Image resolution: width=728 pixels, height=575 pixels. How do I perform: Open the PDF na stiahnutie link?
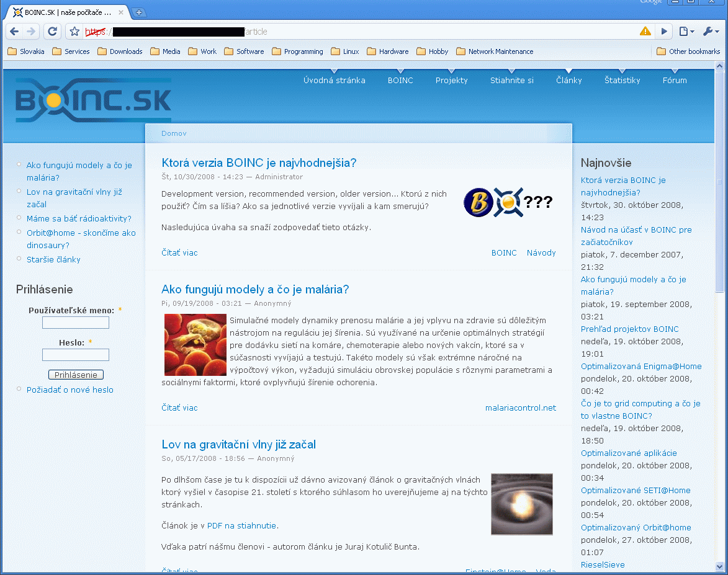tap(241, 526)
